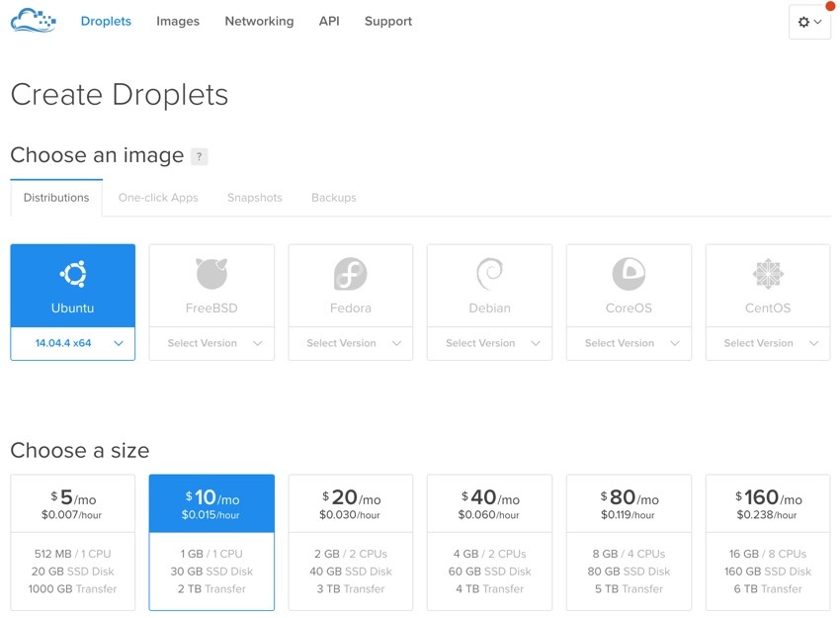The width and height of the screenshot is (840, 618).
Task: Switch to Distributions tab
Action: pos(56,198)
